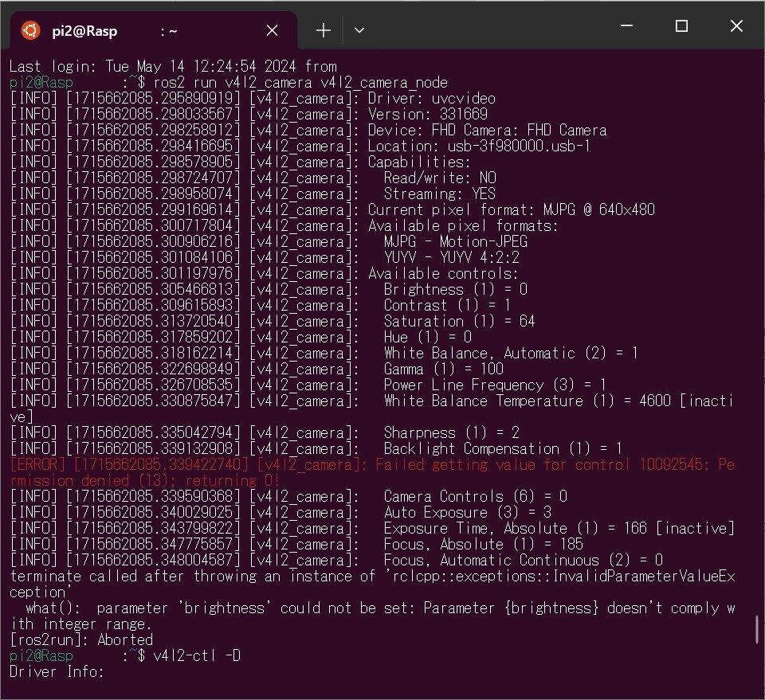Click the v4l2-ctl -D command prompt line
765x700 pixels.
(125, 655)
